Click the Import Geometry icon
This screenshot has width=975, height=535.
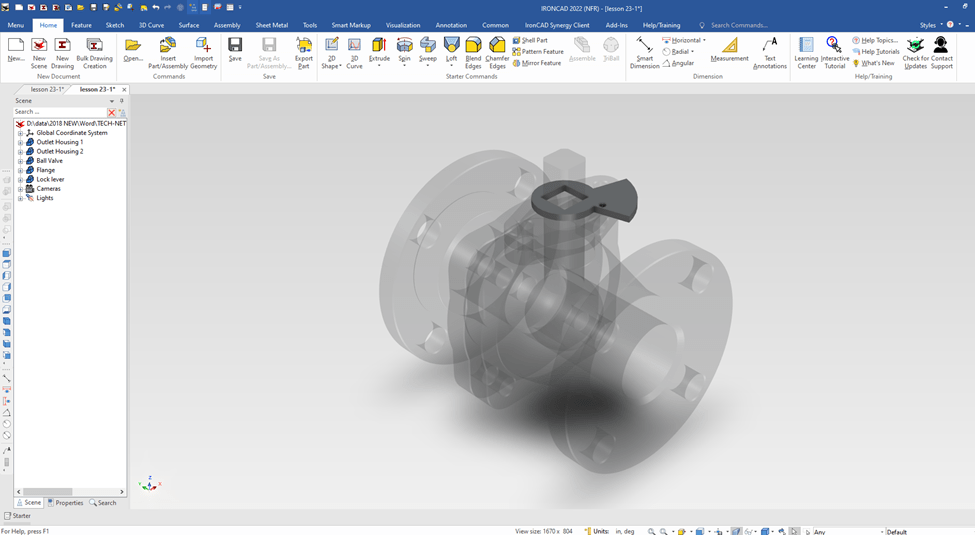click(203, 46)
